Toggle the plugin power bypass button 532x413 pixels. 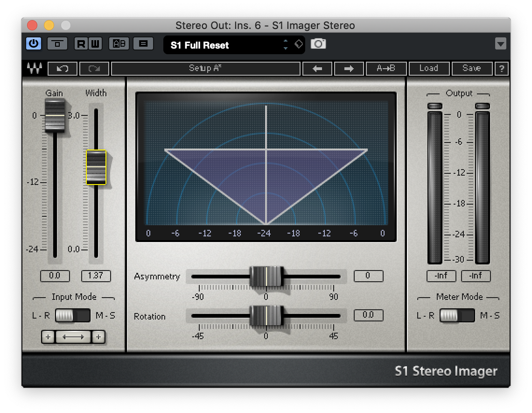34,44
